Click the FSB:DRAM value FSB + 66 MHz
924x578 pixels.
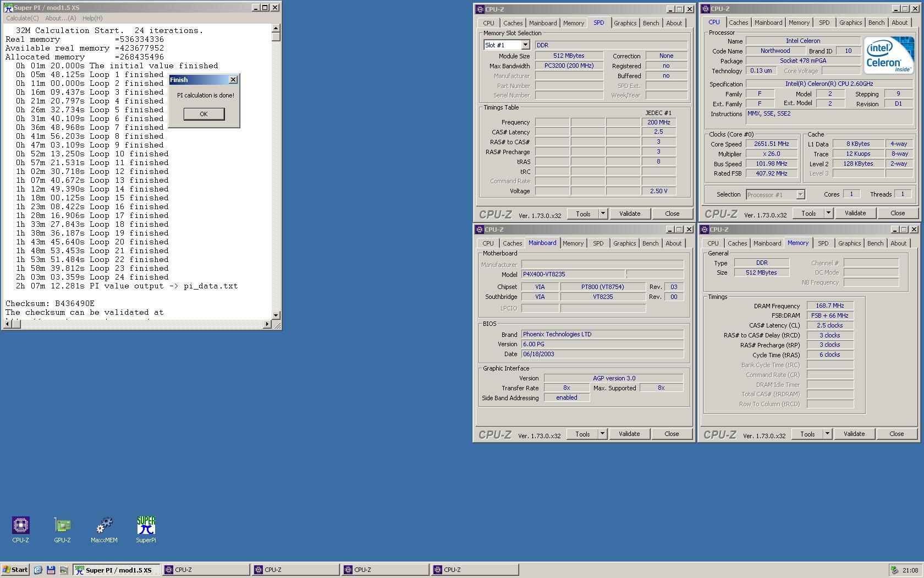click(830, 315)
